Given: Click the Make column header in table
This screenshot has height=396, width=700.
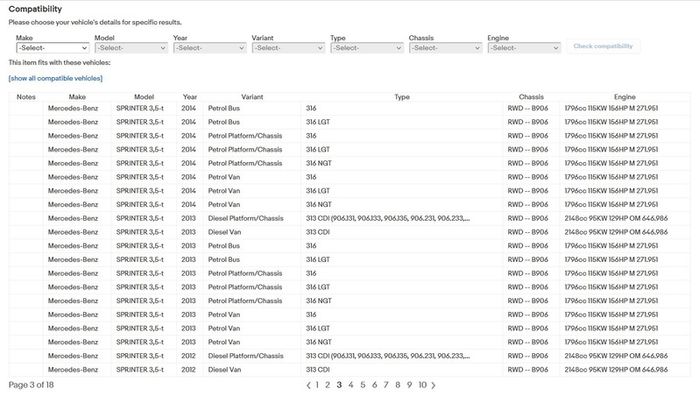Looking at the screenshot, I should click(77, 97).
